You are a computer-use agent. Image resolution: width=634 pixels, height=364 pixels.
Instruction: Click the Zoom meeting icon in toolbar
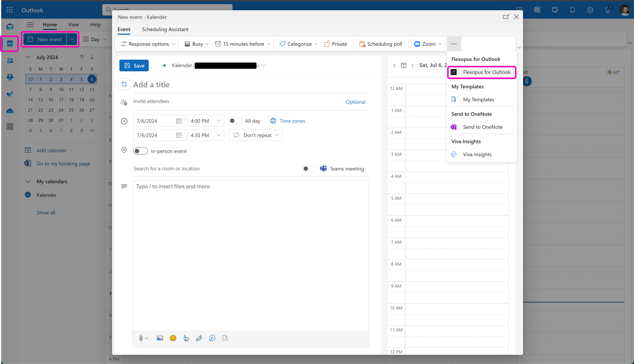[417, 44]
